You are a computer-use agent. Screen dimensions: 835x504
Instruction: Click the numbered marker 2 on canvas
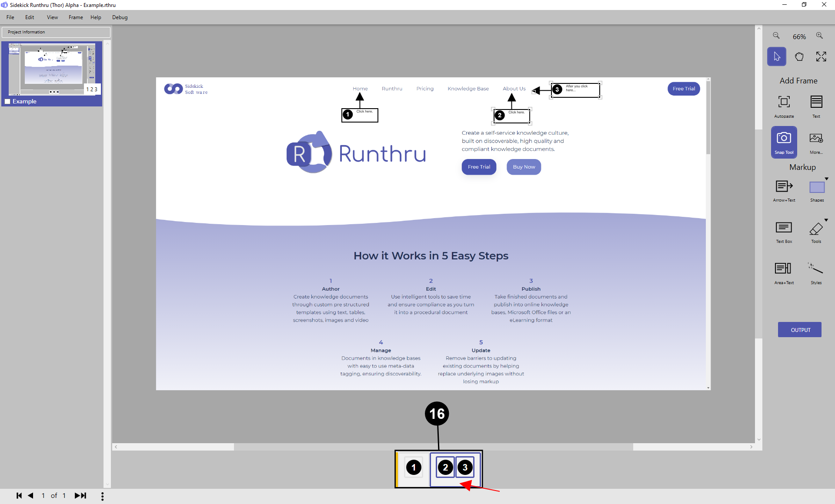(x=500, y=115)
